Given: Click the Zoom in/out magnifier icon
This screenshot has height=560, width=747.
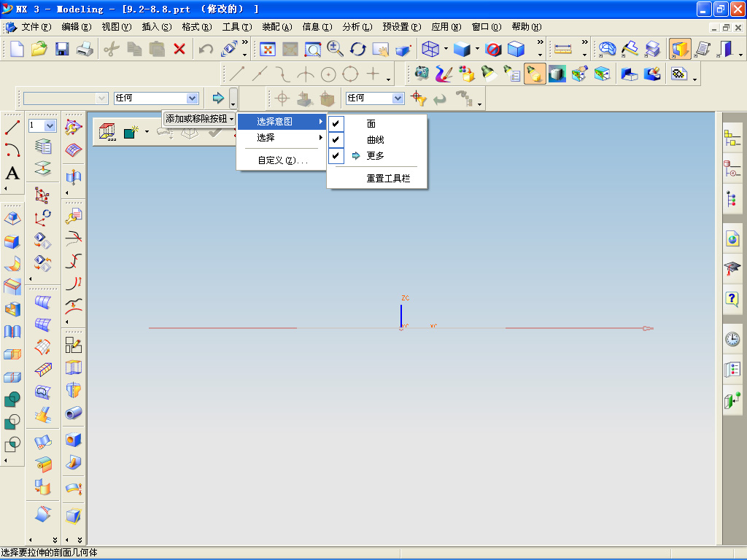Looking at the screenshot, I should (x=336, y=49).
